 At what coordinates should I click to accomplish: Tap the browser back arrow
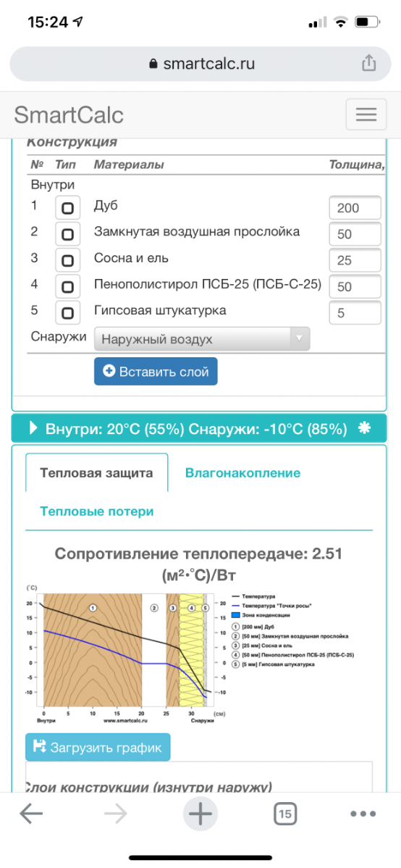point(31,814)
